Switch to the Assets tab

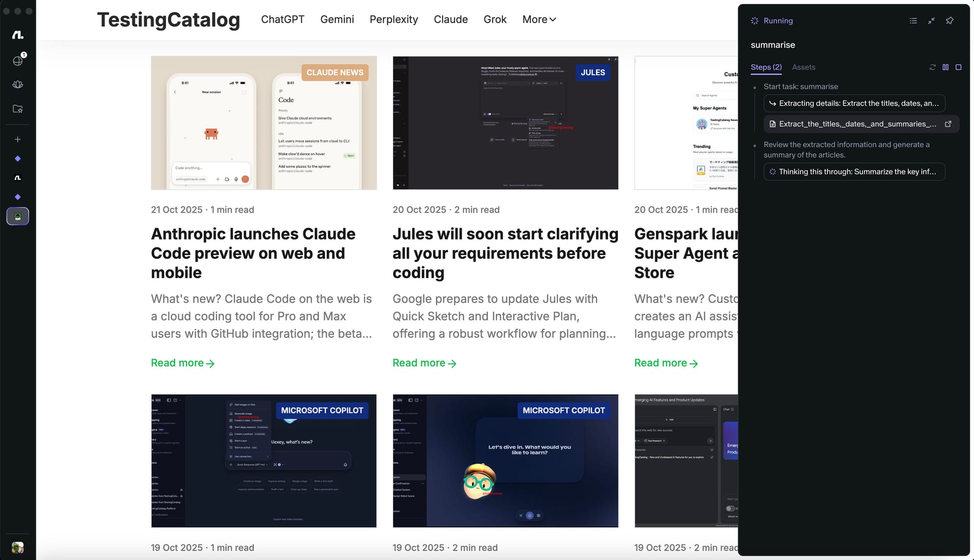pos(803,67)
